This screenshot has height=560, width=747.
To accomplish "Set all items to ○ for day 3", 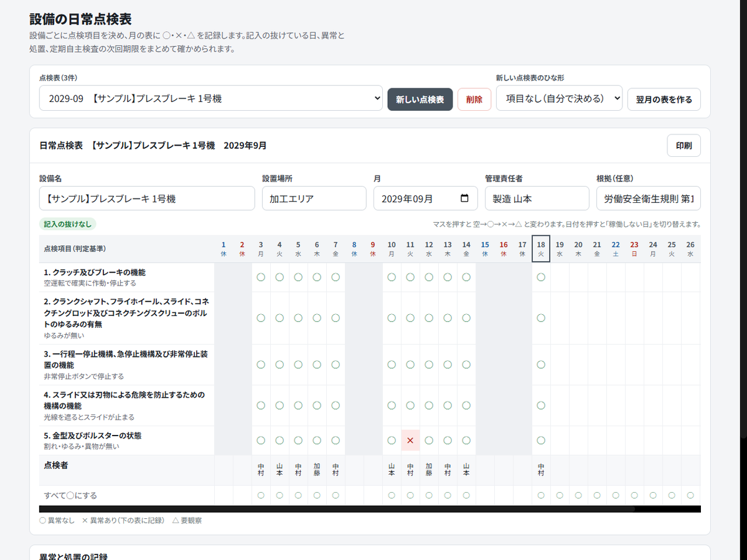I will pos(261,495).
